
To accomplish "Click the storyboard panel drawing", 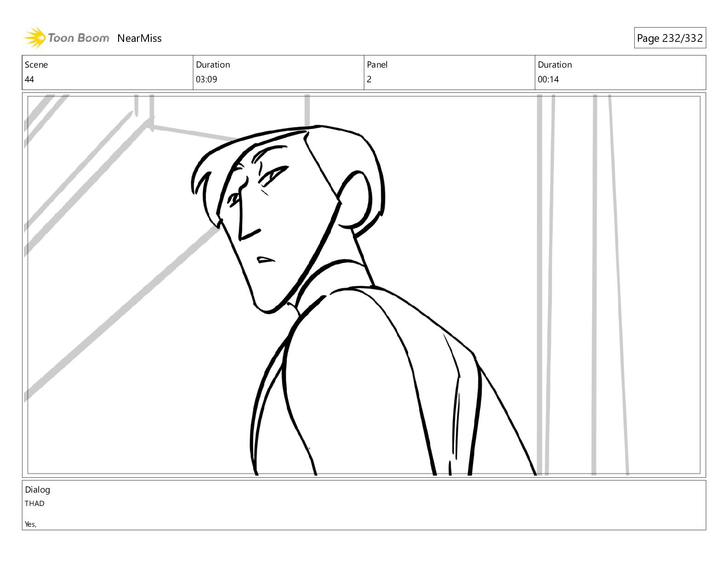I will coord(364,285).
